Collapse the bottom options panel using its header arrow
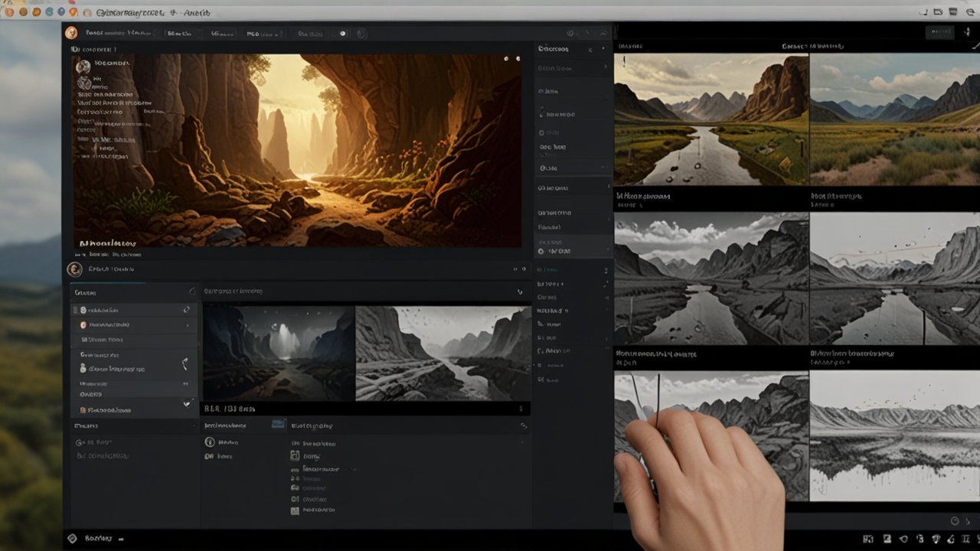Viewport: 980px width, 551px height. (524, 425)
